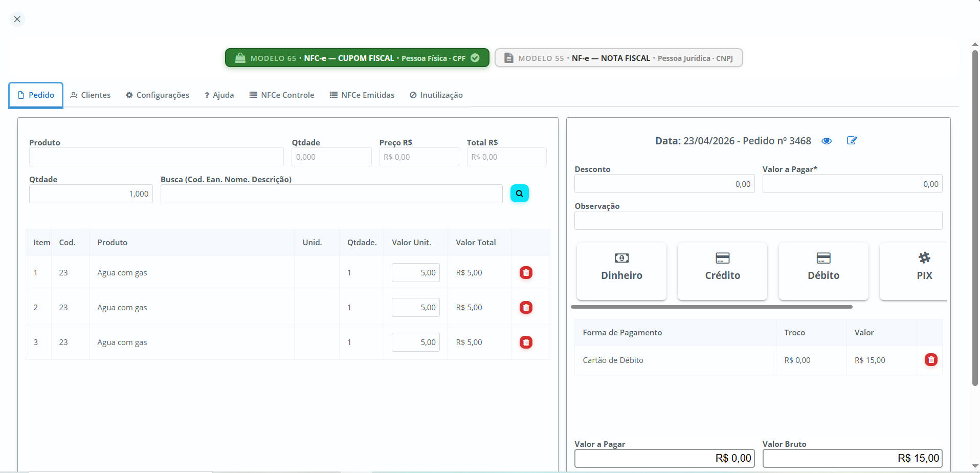This screenshot has height=473, width=980.
Task: Click the edit pencil icon beside Pedido nº 3468
Action: click(x=852, y=141)
